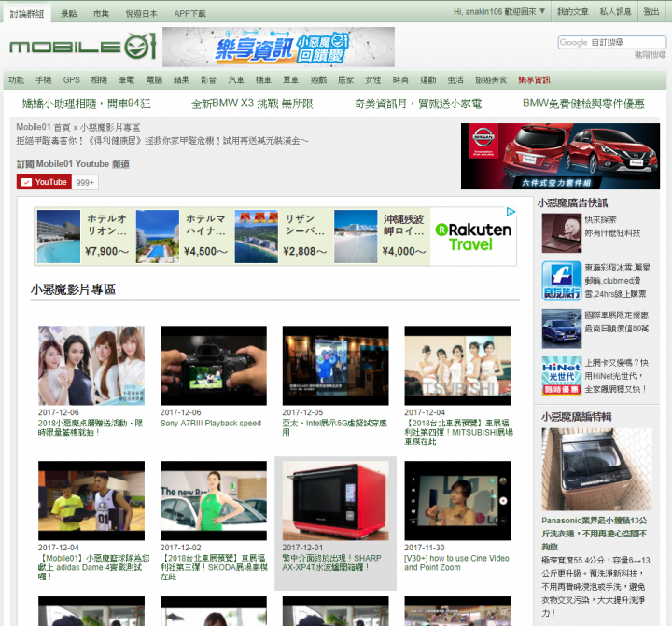Open the 相機 category menu

tap(99, 79)
